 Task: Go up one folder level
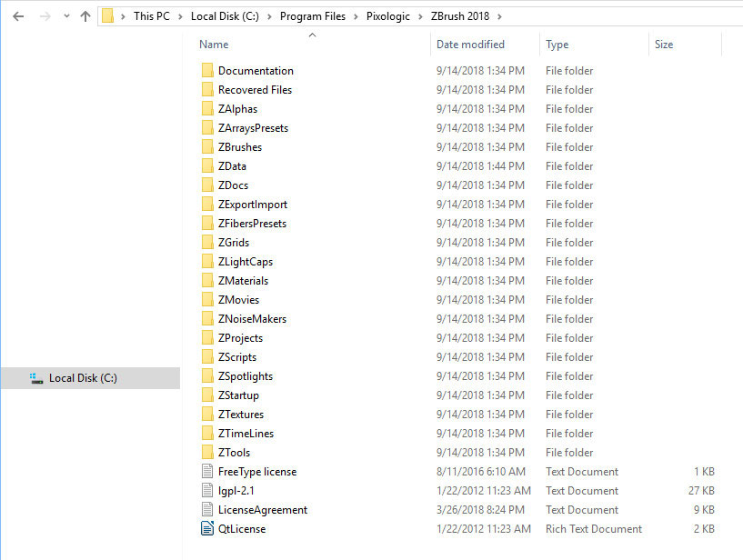(85, 16)
